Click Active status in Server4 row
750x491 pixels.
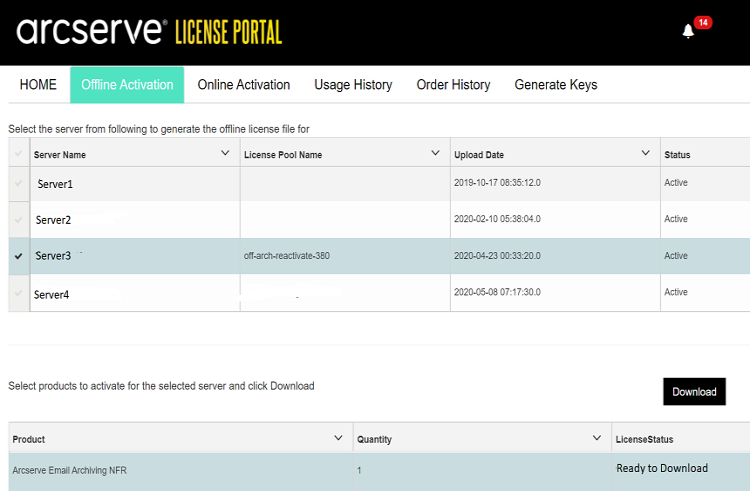[676, 292]
